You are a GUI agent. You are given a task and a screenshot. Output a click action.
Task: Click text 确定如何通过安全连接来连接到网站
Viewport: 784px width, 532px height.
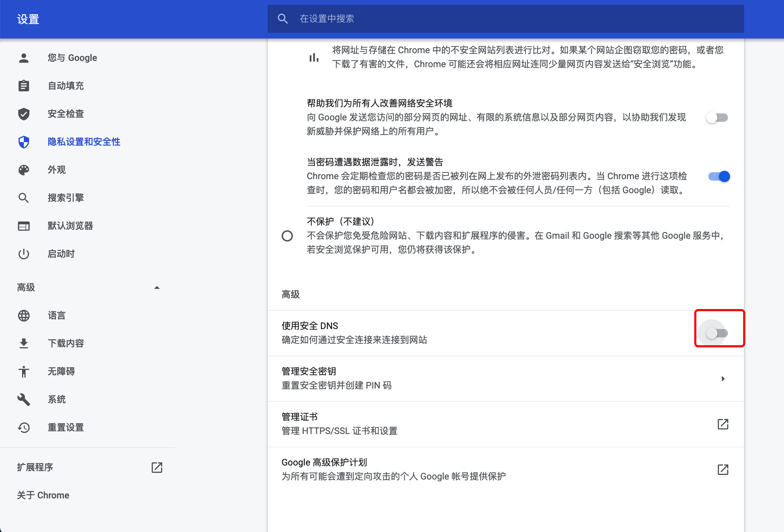click(355, 340)
